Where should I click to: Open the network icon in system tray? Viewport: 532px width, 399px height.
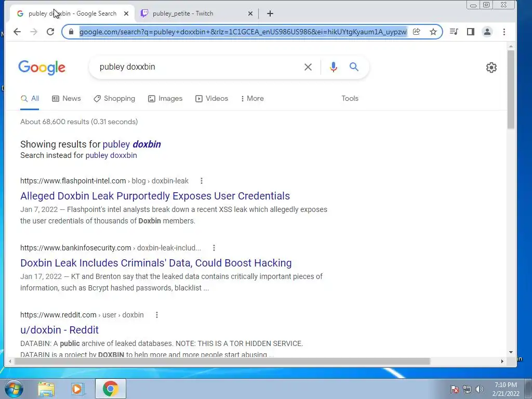(x=467, y=389)
